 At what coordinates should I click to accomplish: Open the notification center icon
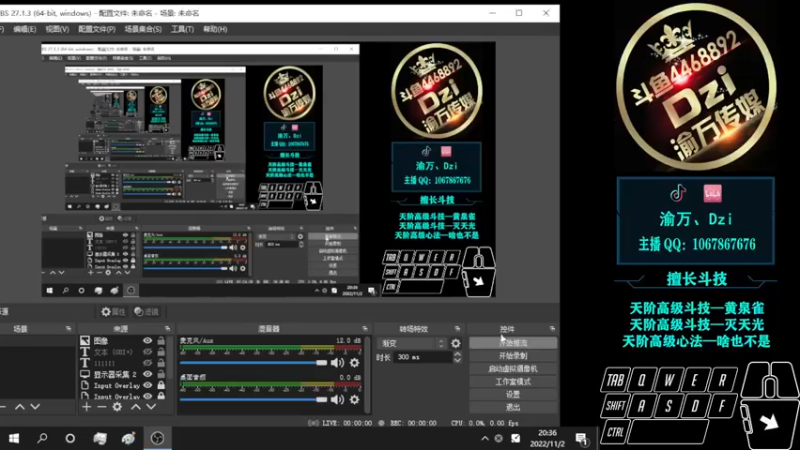tap(581, 438)
